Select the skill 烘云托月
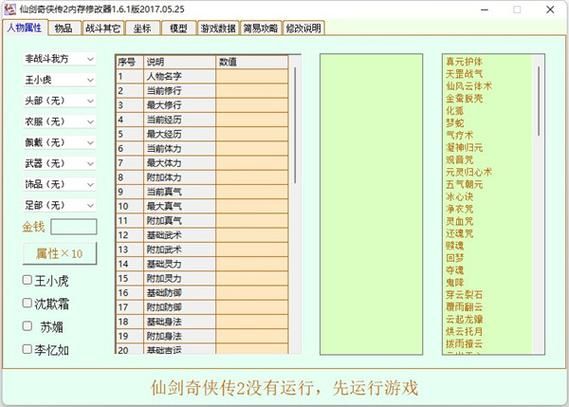Viewport: 569px width, 407px height. (x=464, y=331)
